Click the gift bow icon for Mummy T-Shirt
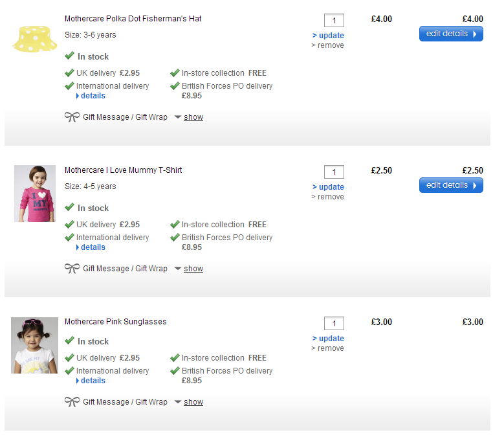The width and height of the screenshot is (504, 437). point(72,269)
